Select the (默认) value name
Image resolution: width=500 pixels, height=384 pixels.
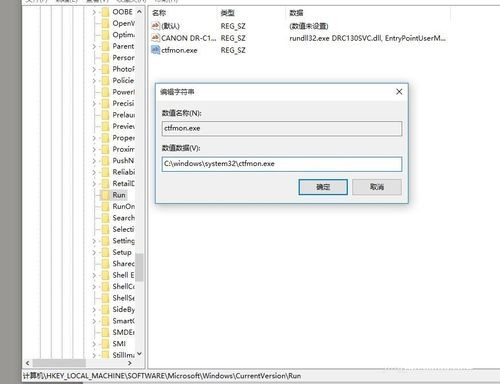pyautogui.click(x=170, y=26)
